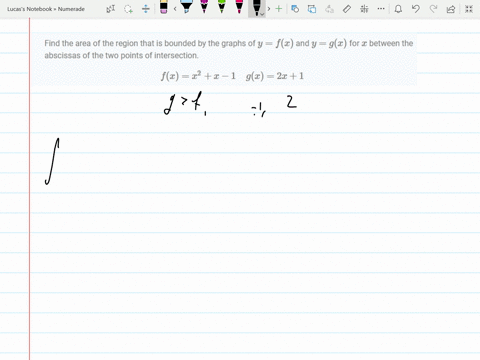Click the Shapes tool icon
Viewport: 480px width, 360px height.
click(295, 9)
